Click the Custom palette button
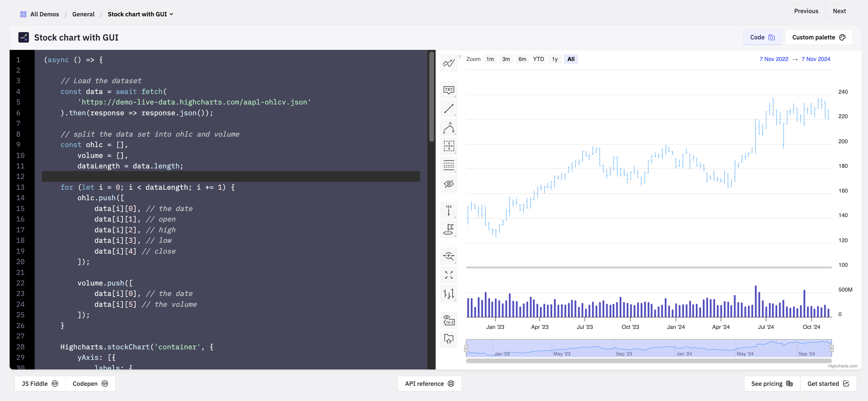The width and height of the screenshot is (868, 401). tap(818, 37)
